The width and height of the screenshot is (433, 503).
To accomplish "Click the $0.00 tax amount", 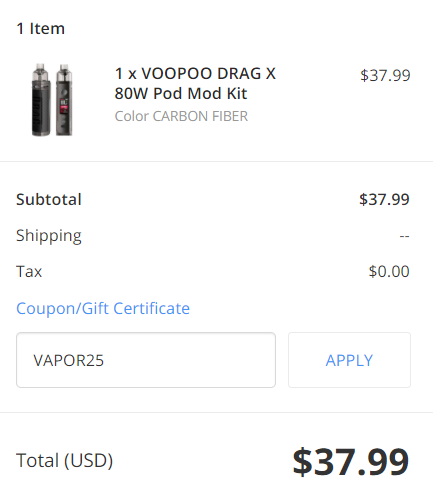I will coord(389,271).
